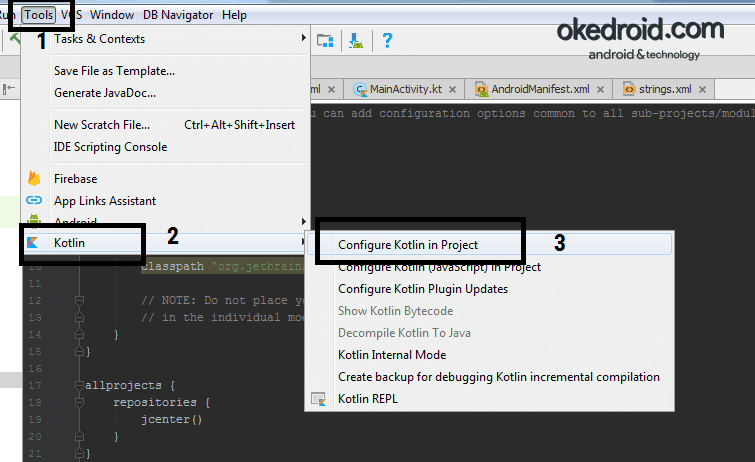Open the Kotlin submenu
755x462 pixels.
coord(166,242)
